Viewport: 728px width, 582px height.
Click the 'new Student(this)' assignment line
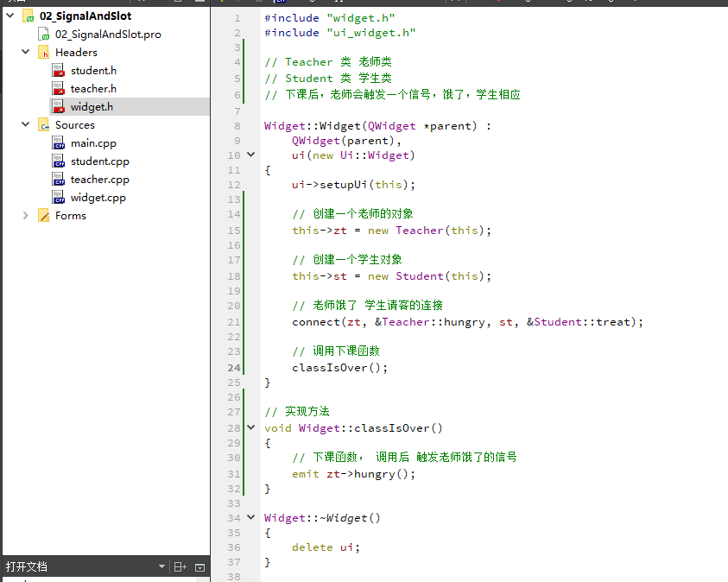391,276
